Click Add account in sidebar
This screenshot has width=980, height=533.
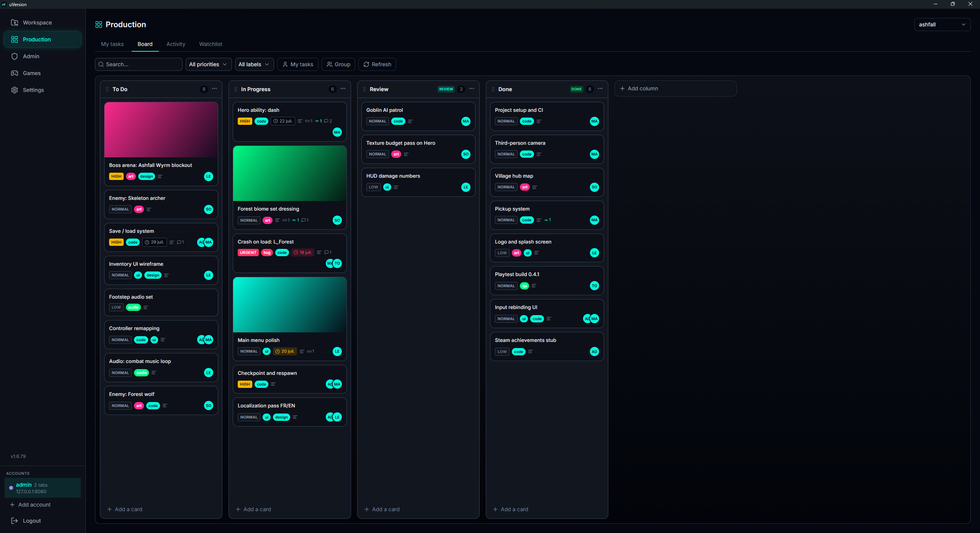pyautogui.click(x=30, y=505)
